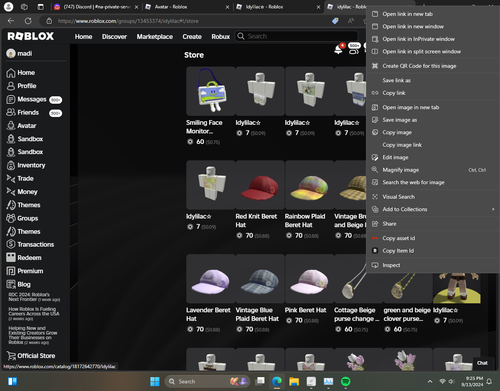Open Pink Beret Hat thumbnail
The image size is (500, 391).
[x=310, y=279]
